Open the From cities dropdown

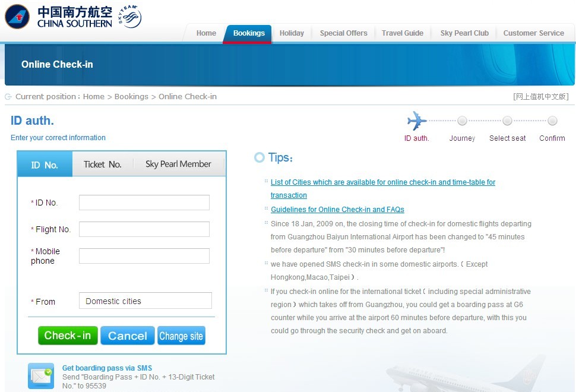click(x=145, y=301)
